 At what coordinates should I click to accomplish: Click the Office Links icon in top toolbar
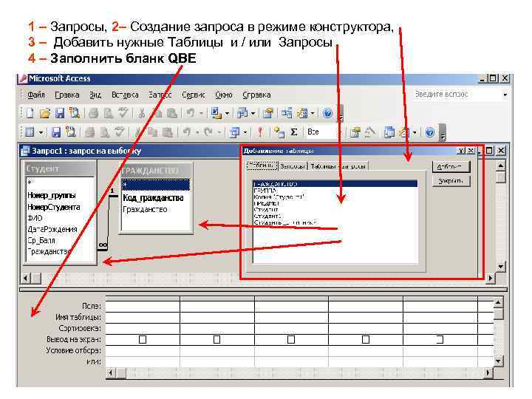click(216, 113)
